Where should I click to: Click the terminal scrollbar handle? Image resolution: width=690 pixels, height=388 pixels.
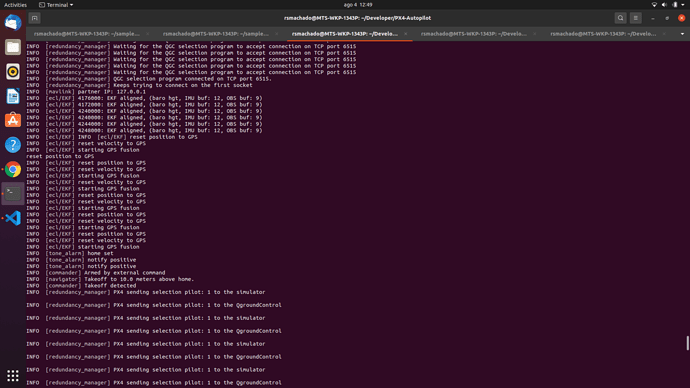[687, 343]
